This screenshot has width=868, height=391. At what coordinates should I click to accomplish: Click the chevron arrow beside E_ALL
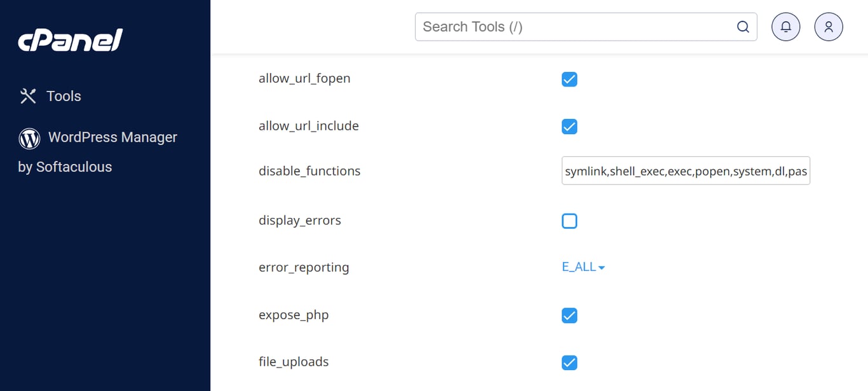[600, 267]
